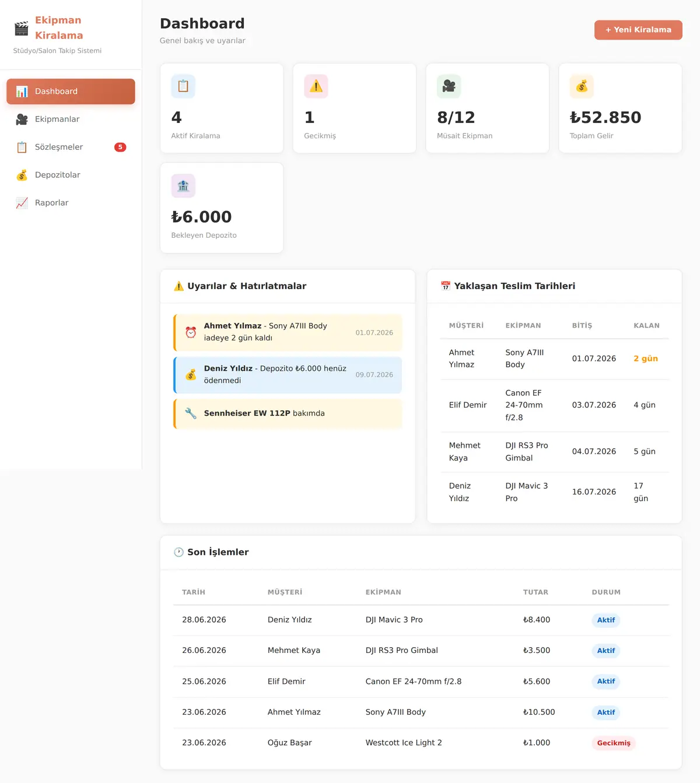Image resolution: width=700 pixels, height=783 pixels.
Task: Click the camera icon on Müsait Ekipman card
Action: 449,86
